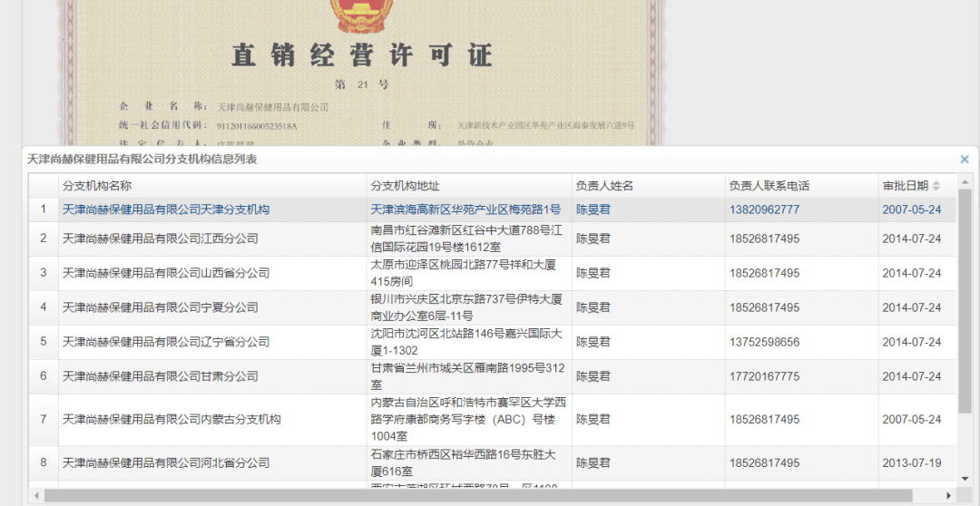
Task: Click 陈旻君 in 辽宁省分公司 row
Action: (x=593, y=342)
